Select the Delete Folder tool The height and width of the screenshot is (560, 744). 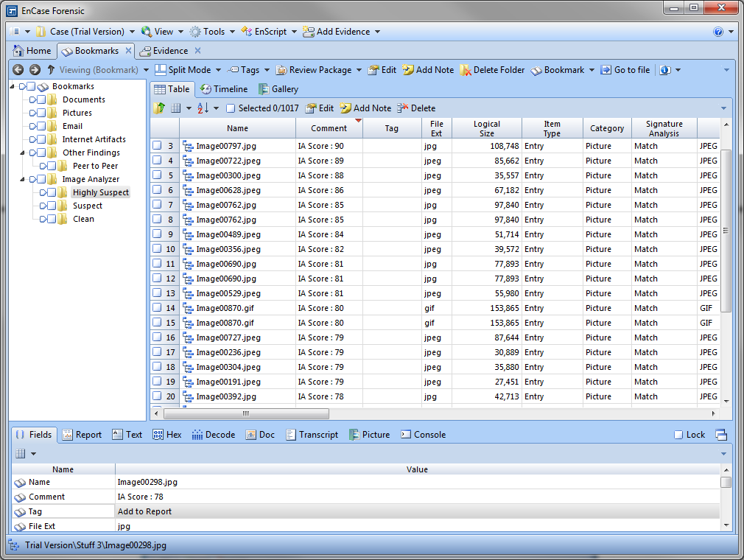tap(487, 70)
